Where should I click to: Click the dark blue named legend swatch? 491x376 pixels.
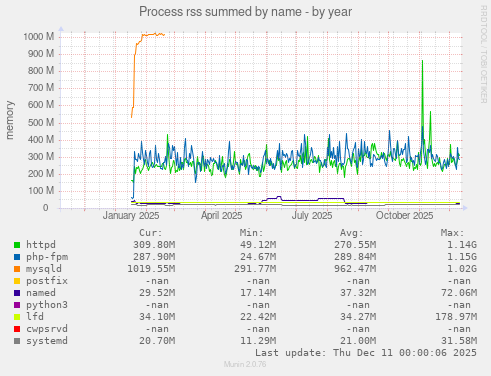coord(17,293)
